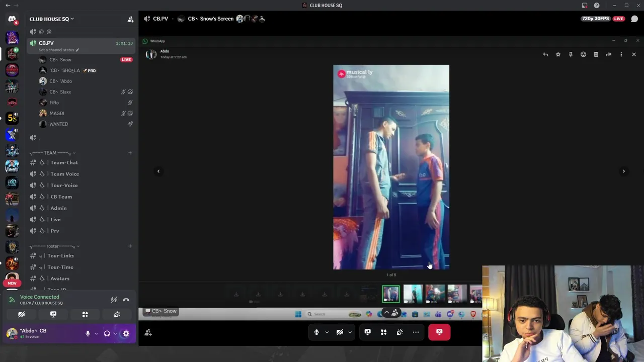Image resolution: width=644 pixels, height=362 pixels.
Task: Collapse the TEAM category
Action: pos(52,153)
